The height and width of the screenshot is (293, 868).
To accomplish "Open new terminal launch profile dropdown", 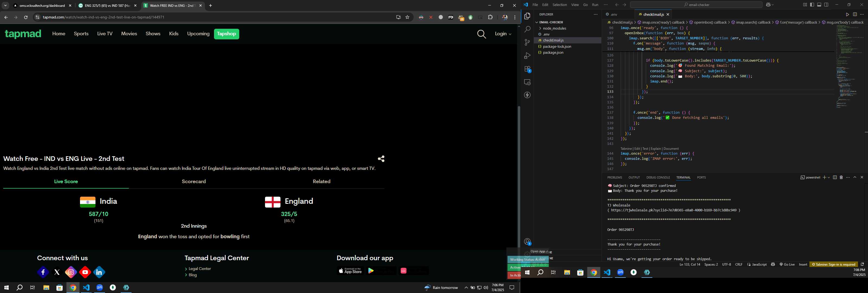I will (x=829, y=177).
